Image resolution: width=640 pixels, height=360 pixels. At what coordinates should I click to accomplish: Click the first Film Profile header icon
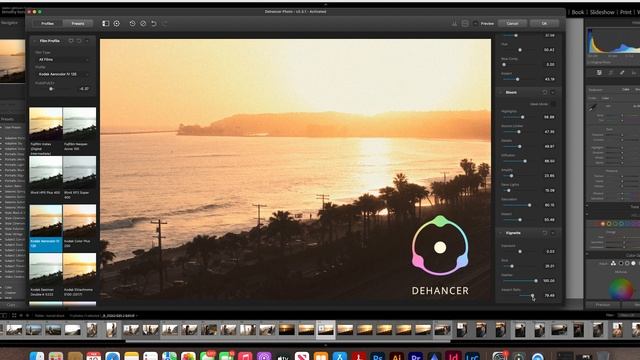tap(71, 41)
